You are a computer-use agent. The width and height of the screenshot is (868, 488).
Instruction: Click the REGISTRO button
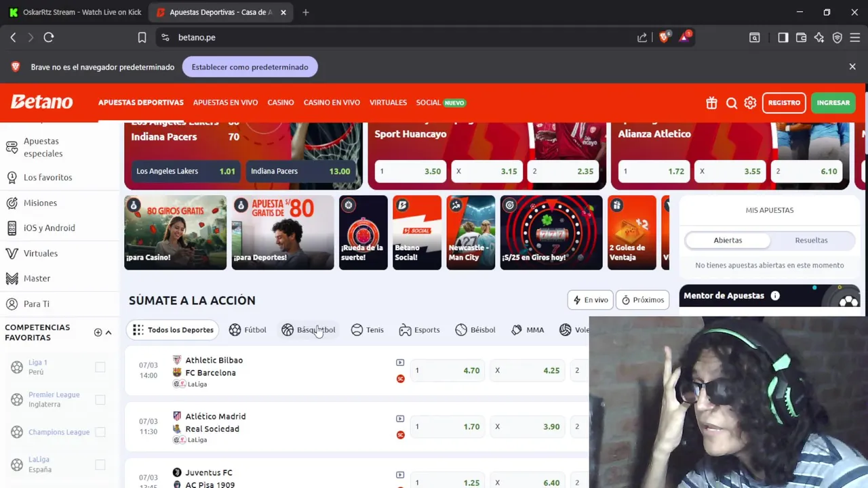[784, 103]
